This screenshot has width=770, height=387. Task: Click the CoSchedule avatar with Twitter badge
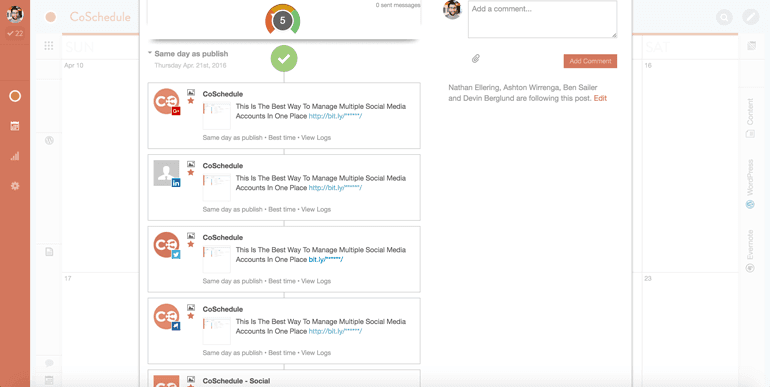[x=166, y=245]
